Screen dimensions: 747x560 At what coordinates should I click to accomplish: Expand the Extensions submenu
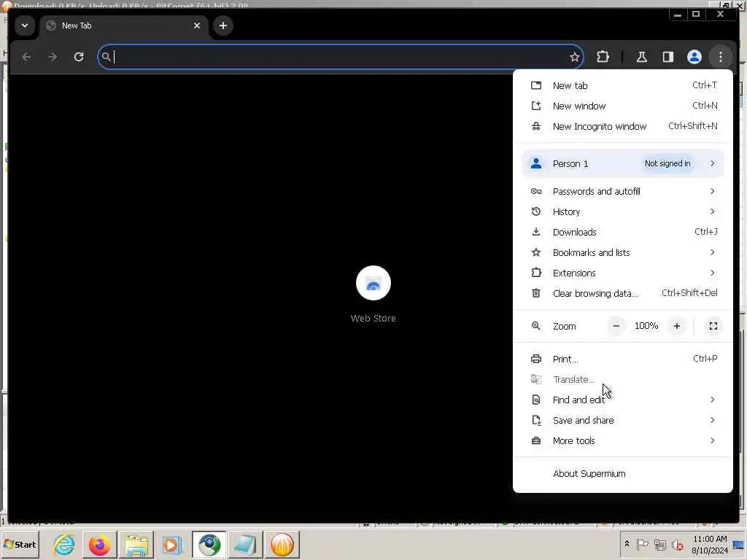(x=623, y=273)
